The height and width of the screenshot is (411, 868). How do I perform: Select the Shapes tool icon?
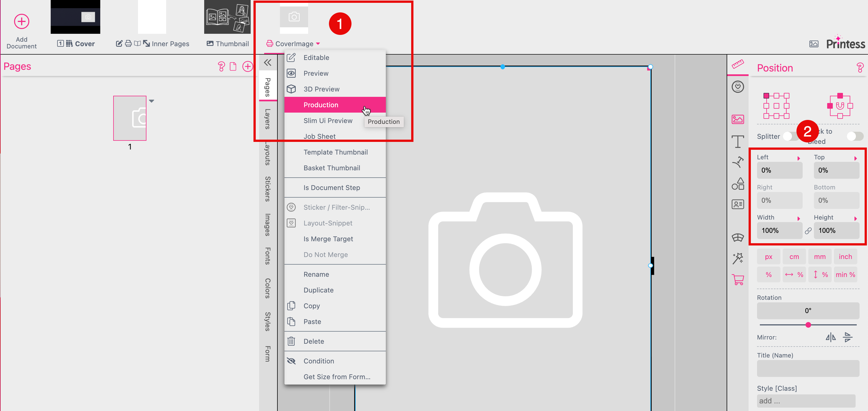pyautogui.click(x=738, y=184)
